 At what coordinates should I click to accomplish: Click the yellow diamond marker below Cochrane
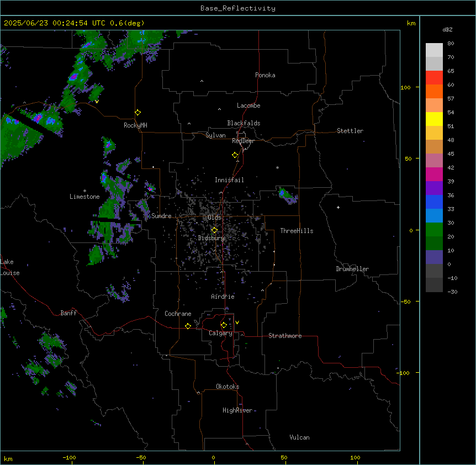pyautogui.click(x=188, y=326)
